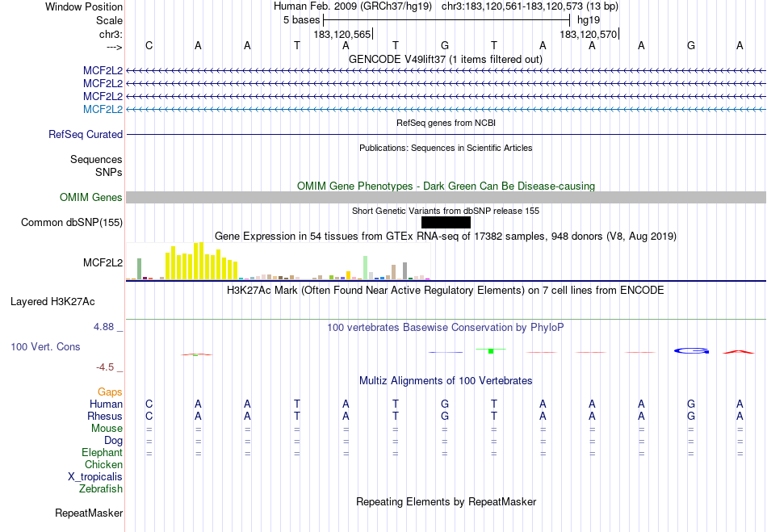
Task: Open 'Short Genetic Variants from dbSNP release 155'
Action: point(446,211)
